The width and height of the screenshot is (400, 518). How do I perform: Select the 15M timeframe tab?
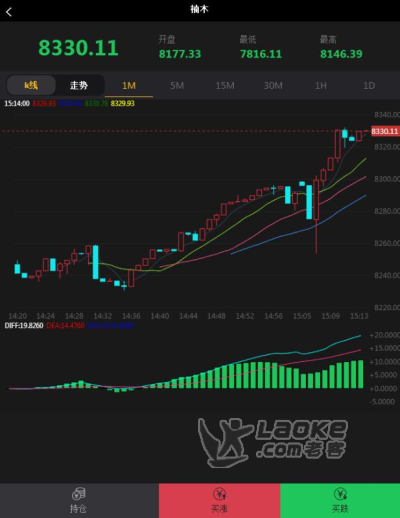[x=225, y=86]
